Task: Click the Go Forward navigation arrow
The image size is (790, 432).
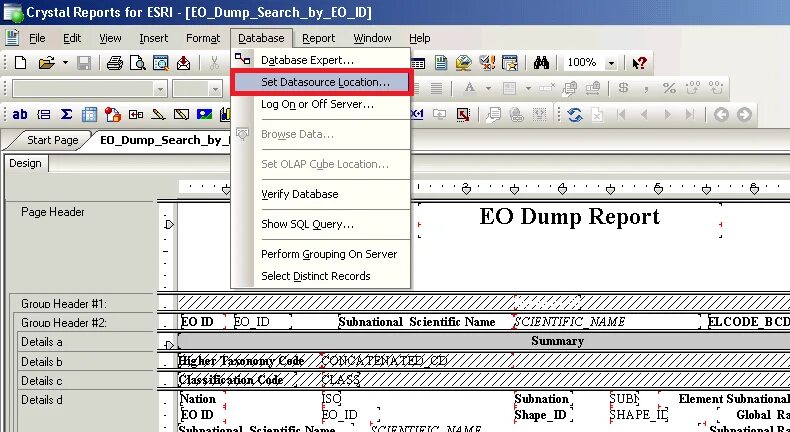Action: coord(744,115)
